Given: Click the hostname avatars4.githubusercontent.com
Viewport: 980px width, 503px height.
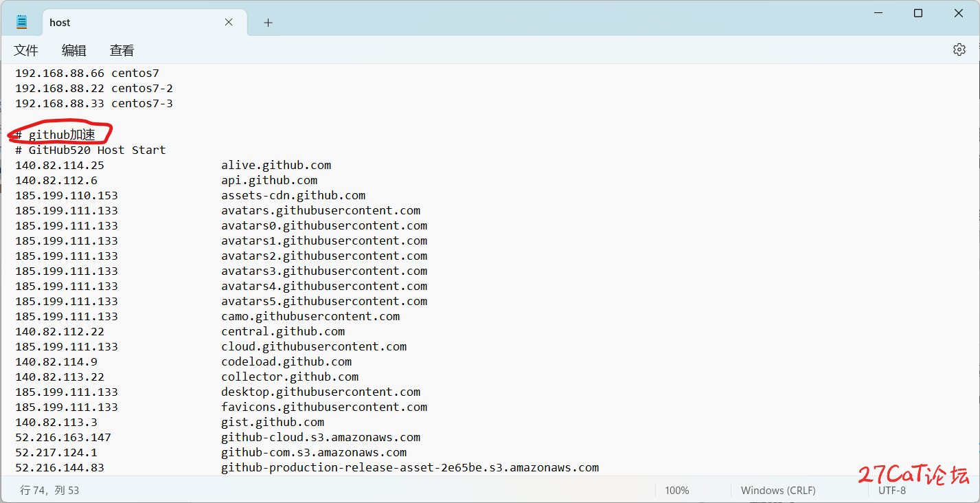Looking at the screenshot, I should [x=324, y=286].
